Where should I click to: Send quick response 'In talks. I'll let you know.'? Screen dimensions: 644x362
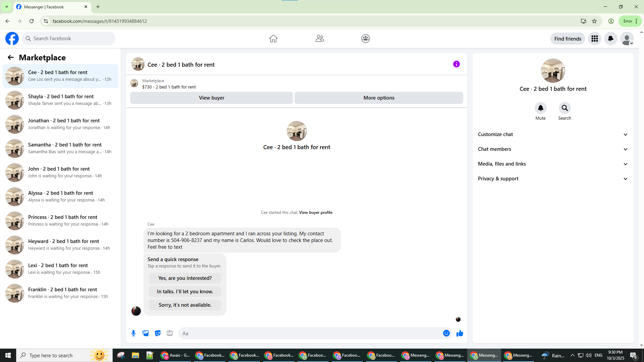pyautogui.click(x=185, y=292)
